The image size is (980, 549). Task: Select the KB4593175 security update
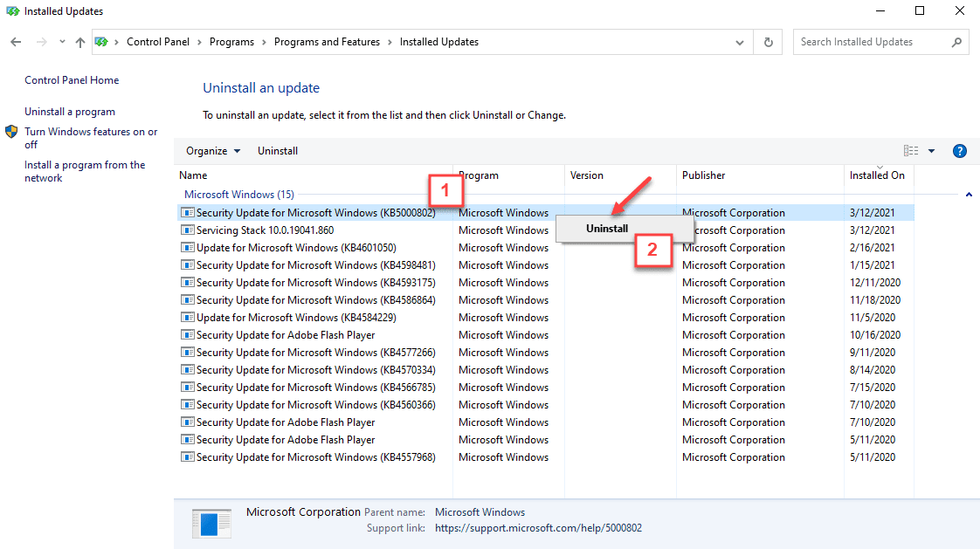(546, 283)
